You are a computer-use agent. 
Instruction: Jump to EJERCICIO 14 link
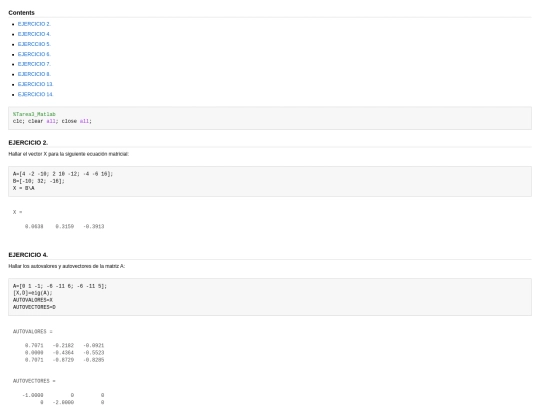(35, 94)
